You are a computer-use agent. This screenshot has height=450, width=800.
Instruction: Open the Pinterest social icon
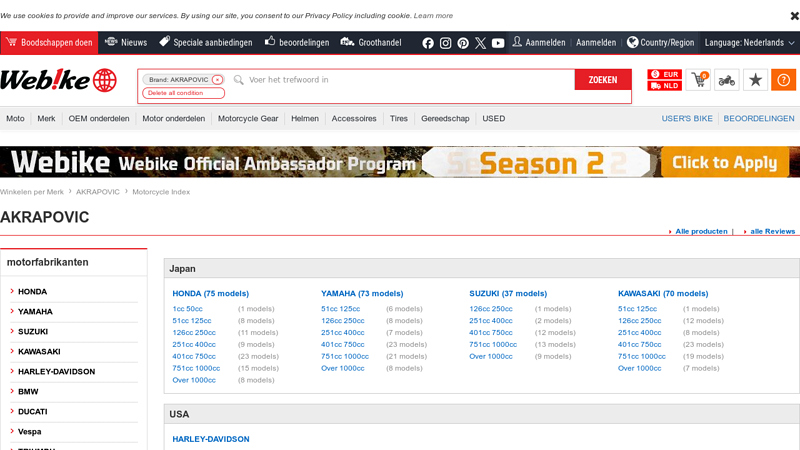463,43
